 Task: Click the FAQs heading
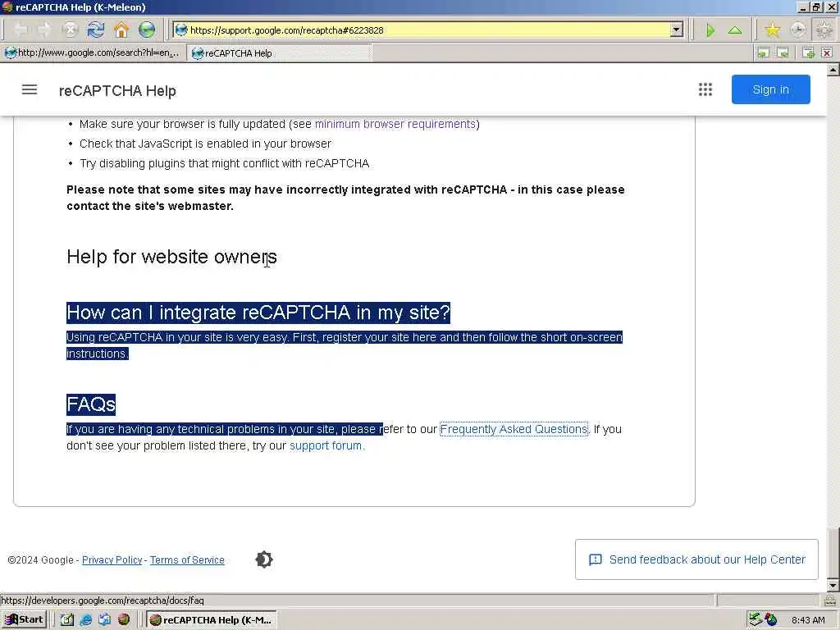coord(91,404)
